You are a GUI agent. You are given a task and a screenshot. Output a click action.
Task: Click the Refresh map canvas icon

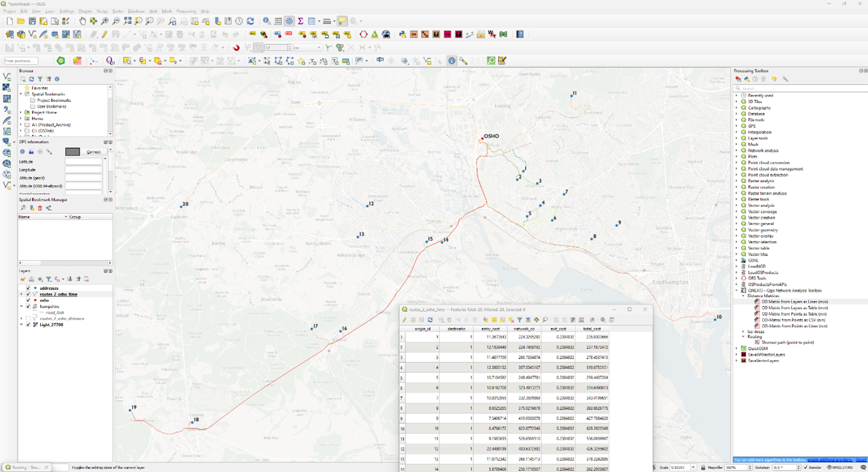tap(251, 21)
